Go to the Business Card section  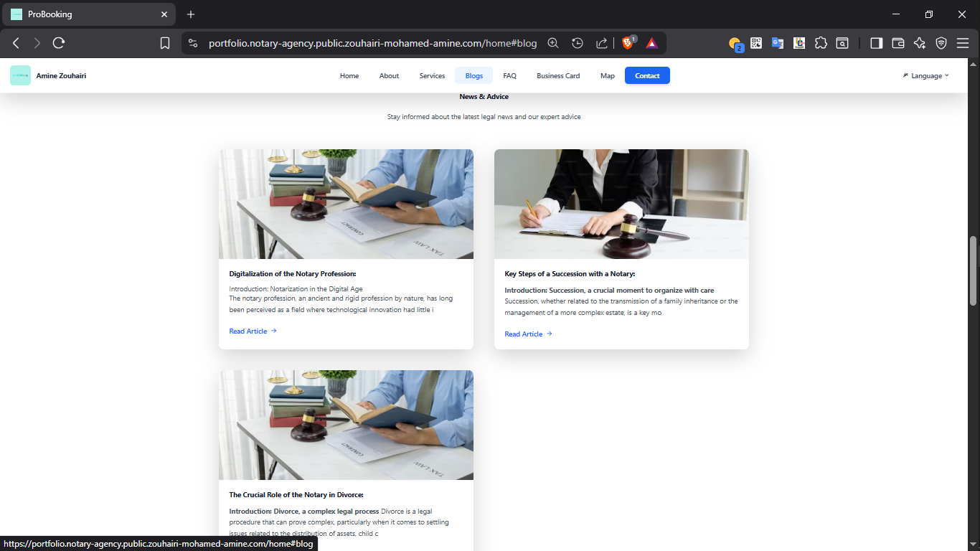[x=558, y=75]
